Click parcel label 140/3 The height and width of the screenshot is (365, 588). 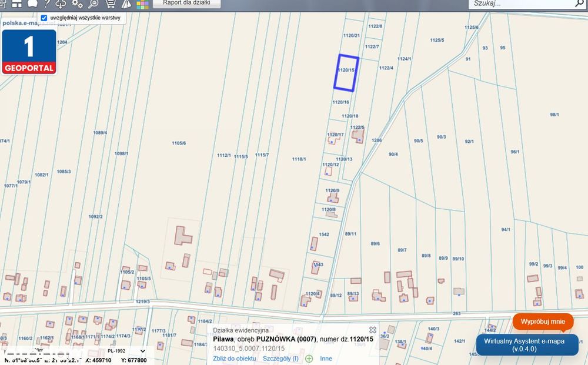[433, 329]
